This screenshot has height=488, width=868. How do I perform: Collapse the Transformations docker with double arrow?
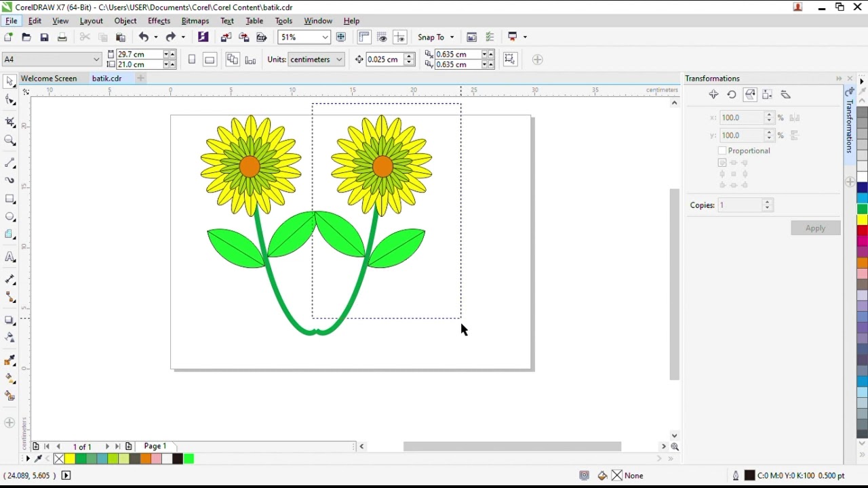(839, 79)
